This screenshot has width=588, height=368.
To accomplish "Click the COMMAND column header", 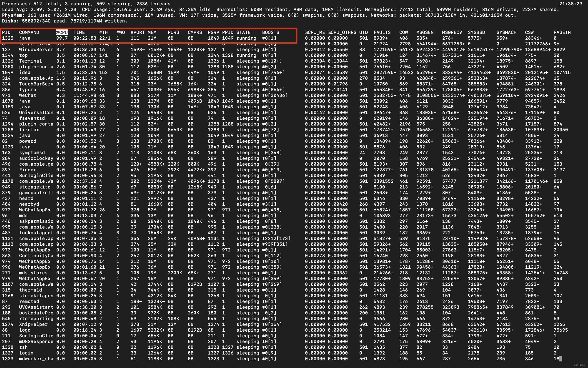I will click(x=29, y=32).
